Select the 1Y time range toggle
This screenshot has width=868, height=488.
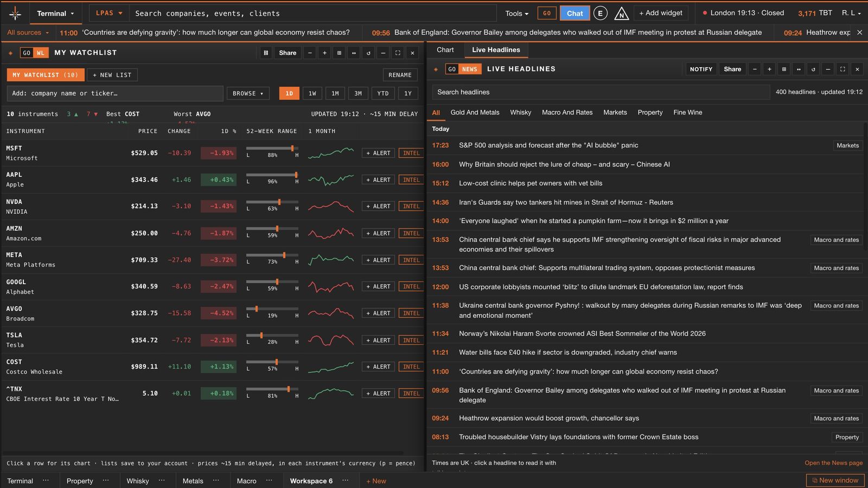tap(408, 93)
